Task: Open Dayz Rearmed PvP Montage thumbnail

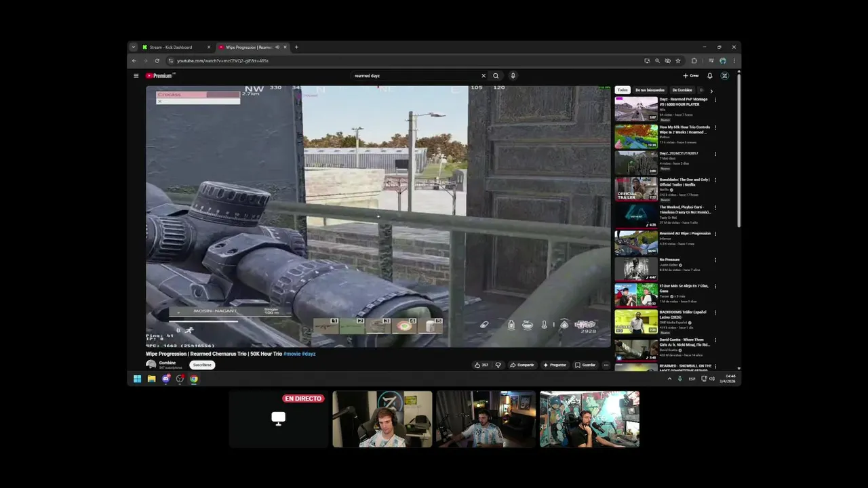Action: click(636, 109)
